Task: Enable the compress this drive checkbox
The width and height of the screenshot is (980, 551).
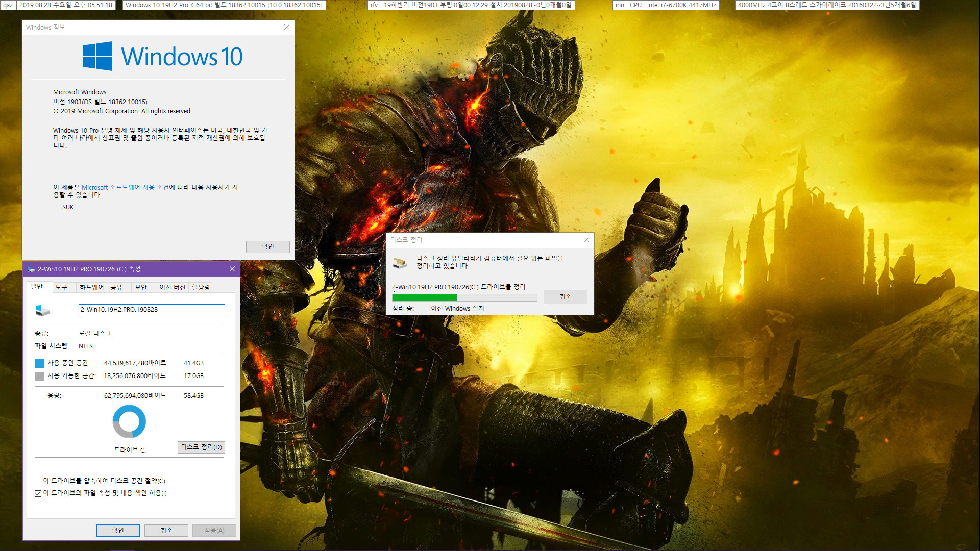Action: [x=38, y=481]
